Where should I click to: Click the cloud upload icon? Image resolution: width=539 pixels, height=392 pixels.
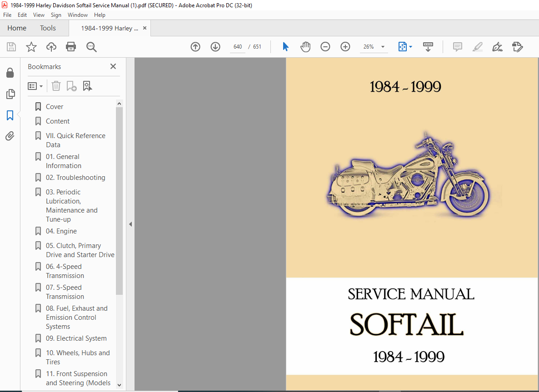[x=51, y=47]
